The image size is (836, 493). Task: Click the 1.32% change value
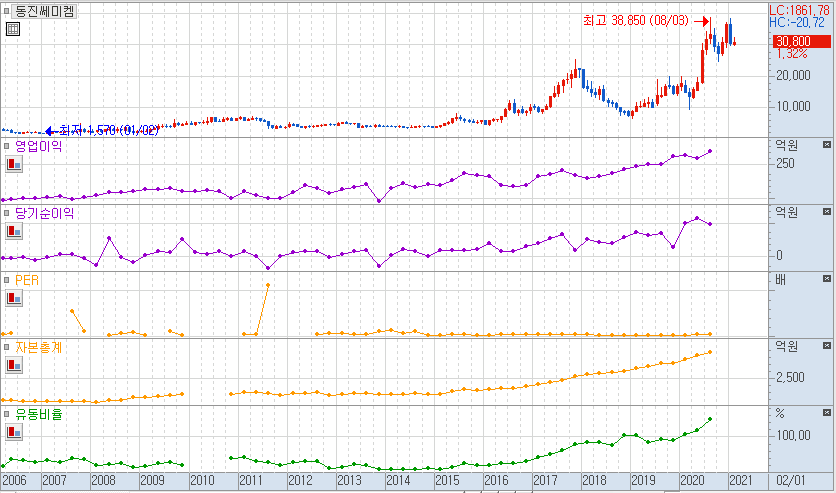click(x=792, y=53)
